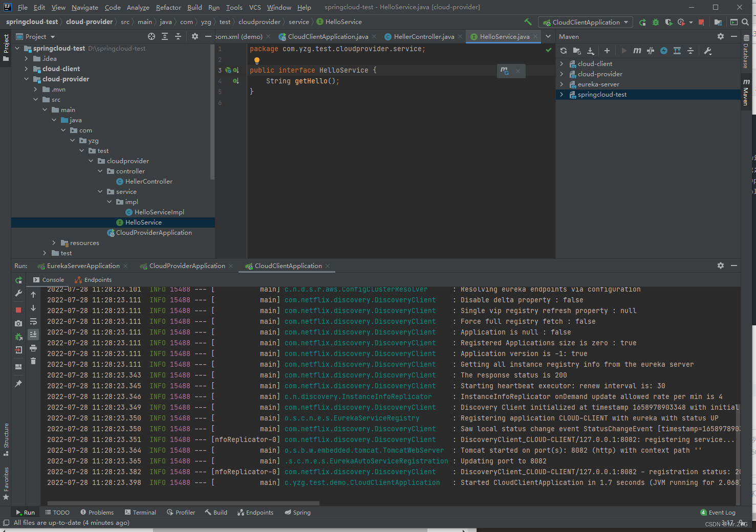Switch to the Endpoints tab beside Console
The width and height of the screenshot is (756, 532).
(x=93, y=280)
